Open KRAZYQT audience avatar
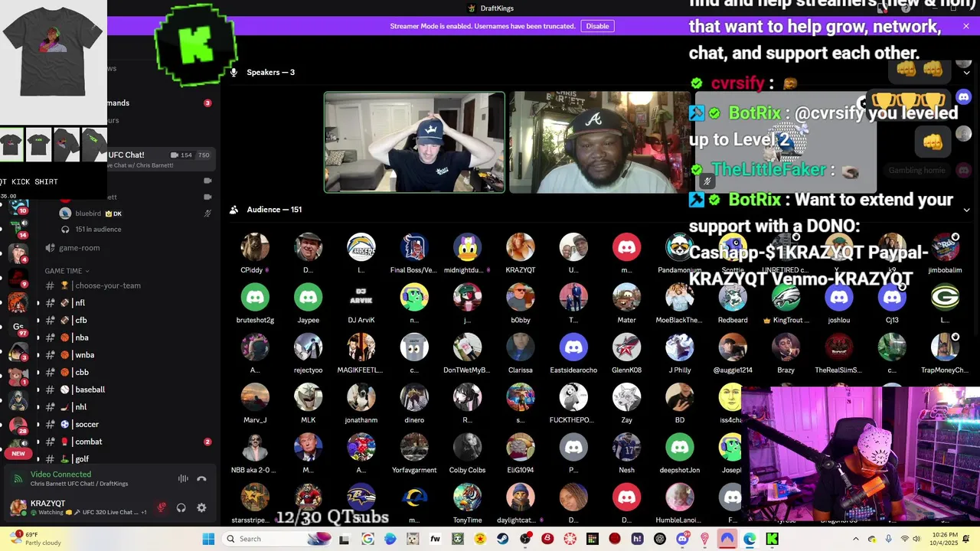This screenshot has width=980, height=551. tap(521, 247)
